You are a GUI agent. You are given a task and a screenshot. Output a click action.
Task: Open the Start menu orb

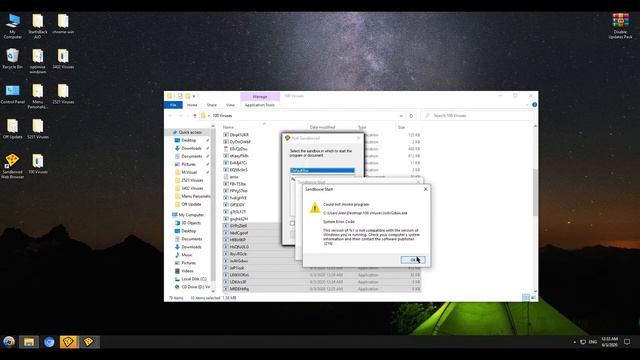click(9, 342)
